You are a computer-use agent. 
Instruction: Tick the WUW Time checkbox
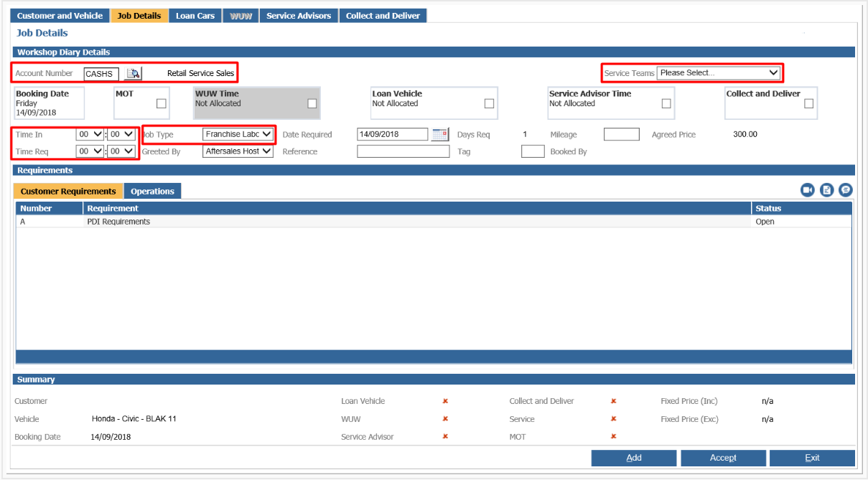pos(312,103)
